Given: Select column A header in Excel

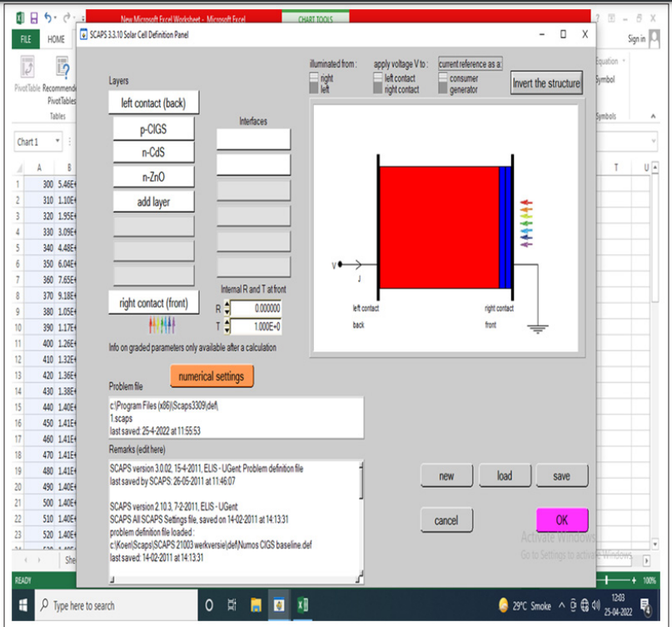Looking at the screenshot, I should point(39,167).
